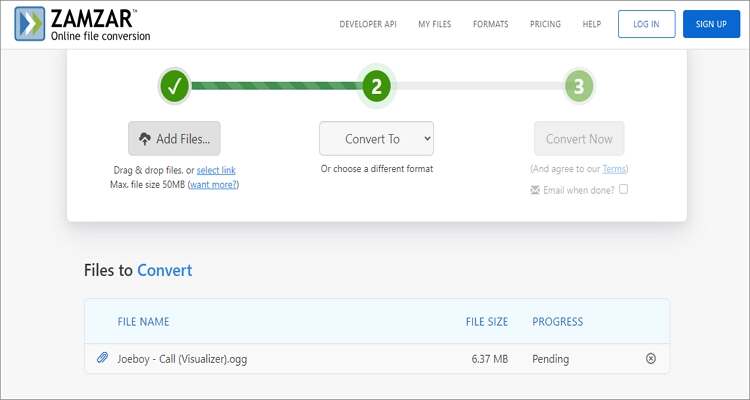Open the want more link
Screen dimensions: 750x400
(x=214, y=185)
